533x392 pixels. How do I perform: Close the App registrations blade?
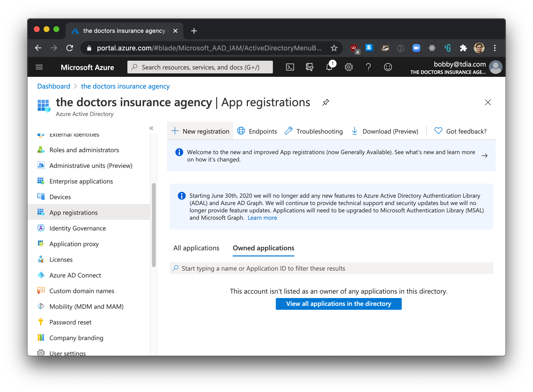click(488, 102)
